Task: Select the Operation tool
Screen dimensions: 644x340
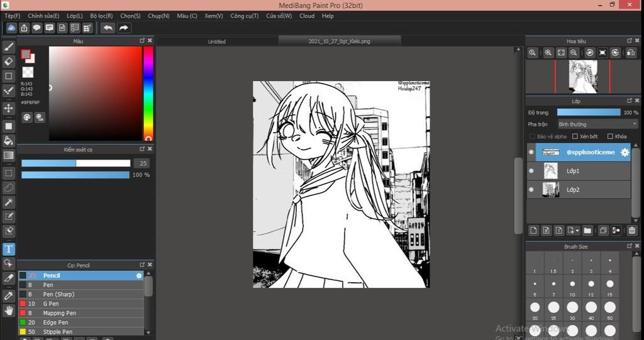Action: [9, 263]
